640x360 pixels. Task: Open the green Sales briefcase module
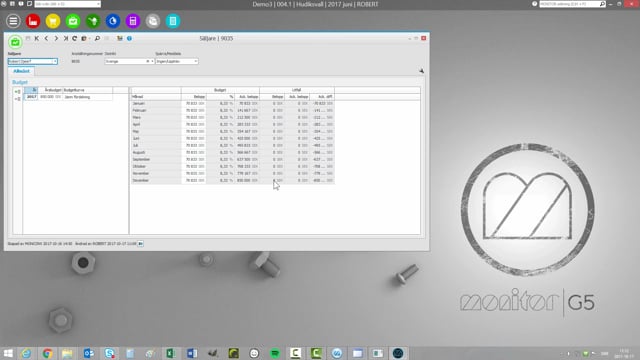pos(73,21)
